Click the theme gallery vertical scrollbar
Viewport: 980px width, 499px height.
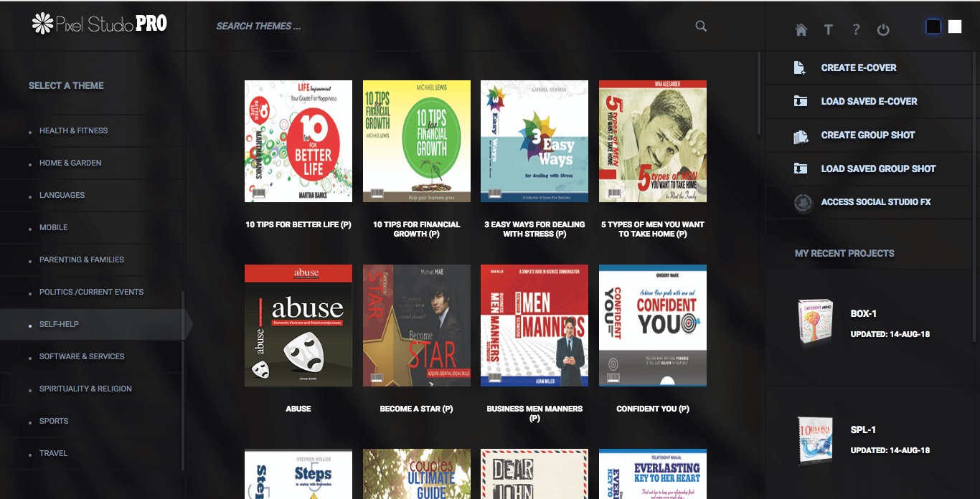[x=759, y=93]
